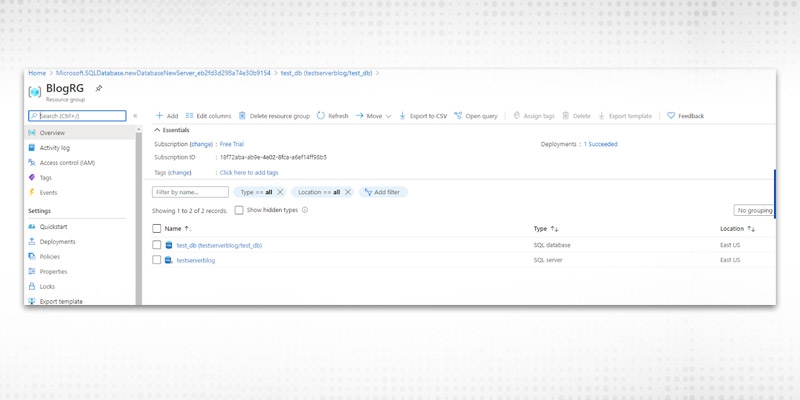
Task: Go to Home breadcrumb
Action: coord(37,73)
